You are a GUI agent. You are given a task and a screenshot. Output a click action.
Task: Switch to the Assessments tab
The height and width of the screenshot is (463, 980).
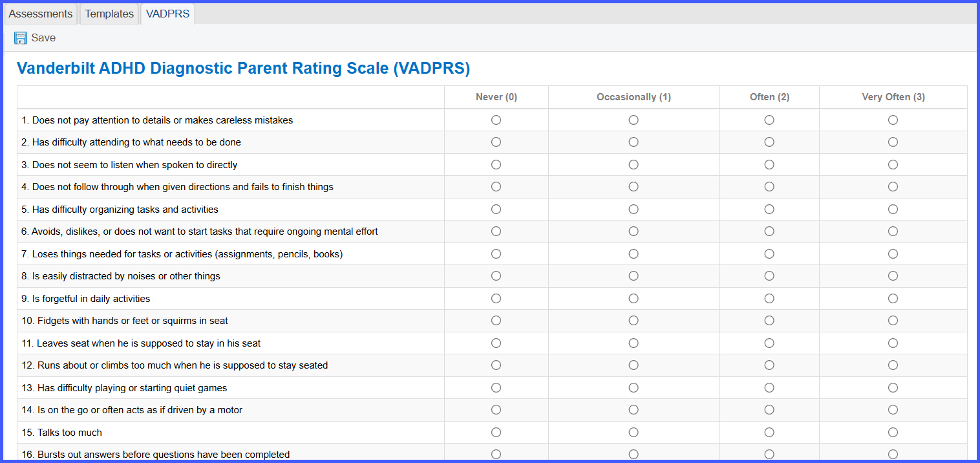[x=40, y=14]
